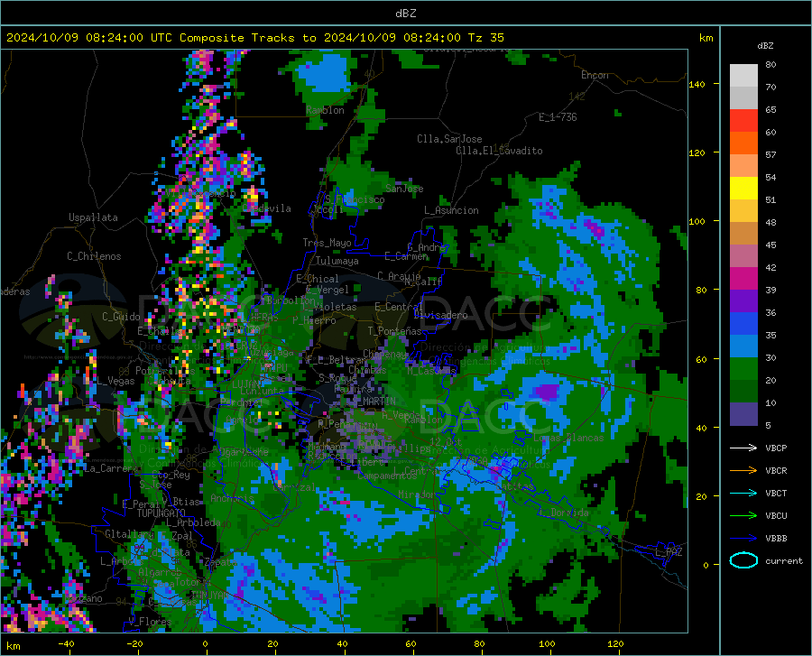Click the C_Guido label on the map

pyautogui.click(x=121, y=317)
